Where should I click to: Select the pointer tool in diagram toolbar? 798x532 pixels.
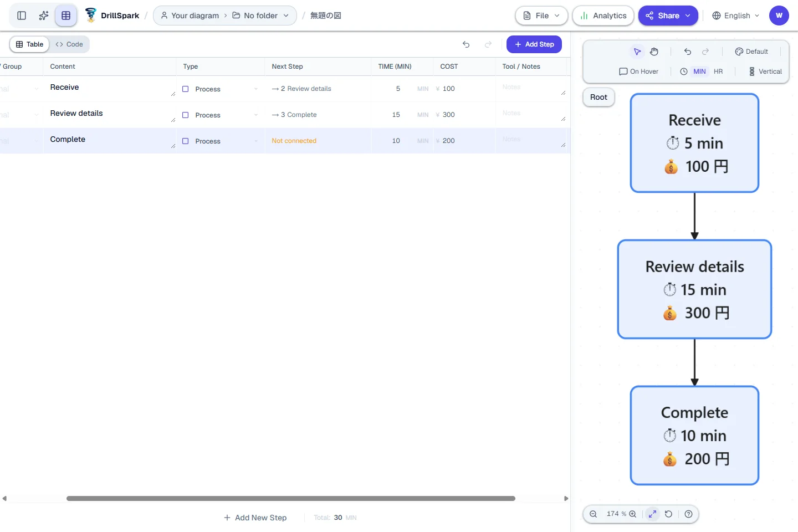(x=637, y=52)
